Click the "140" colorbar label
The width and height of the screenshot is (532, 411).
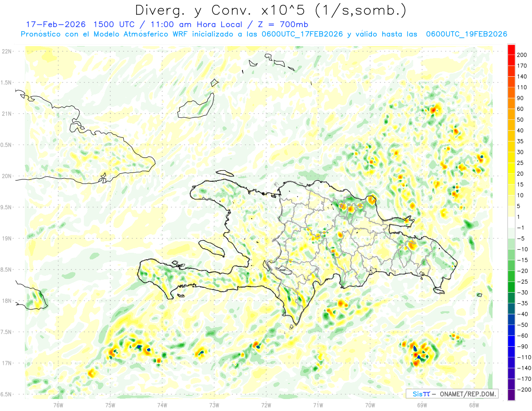point(522,77)
